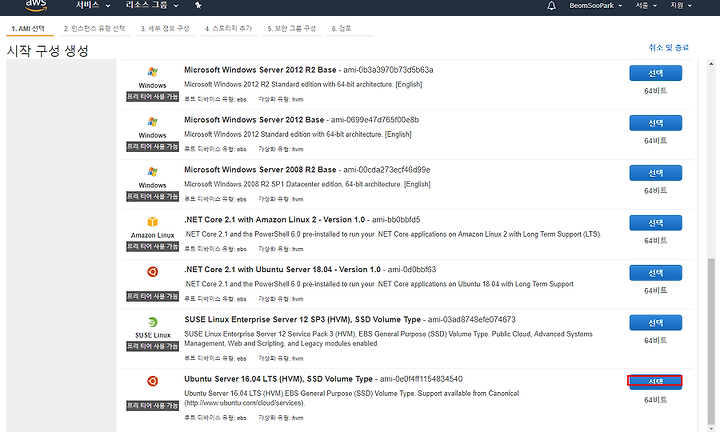Click the SUSE Linux green icon
Screen dimensions: 720x432
coord(152,322)
